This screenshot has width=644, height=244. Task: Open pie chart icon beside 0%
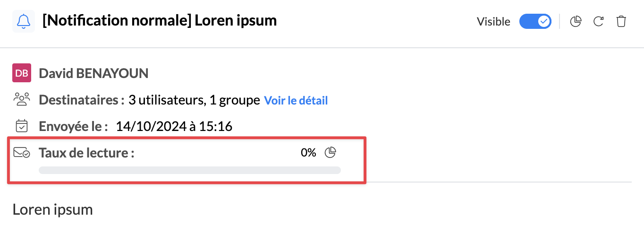330,152
